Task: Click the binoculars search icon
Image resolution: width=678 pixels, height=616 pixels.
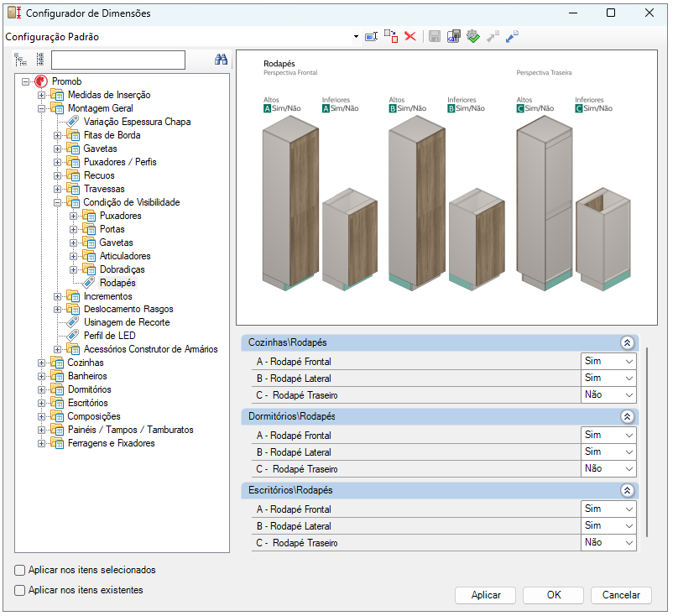Action: 221,60
